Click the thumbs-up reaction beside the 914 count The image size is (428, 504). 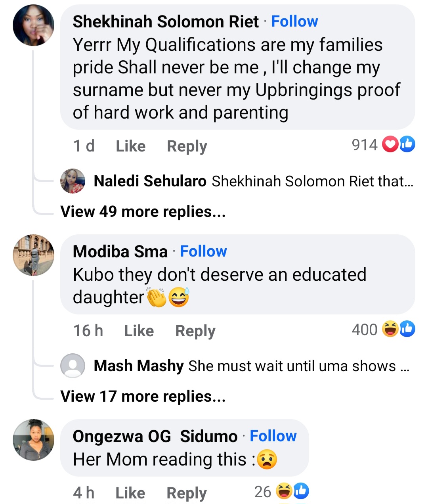(x=407, y=144)
